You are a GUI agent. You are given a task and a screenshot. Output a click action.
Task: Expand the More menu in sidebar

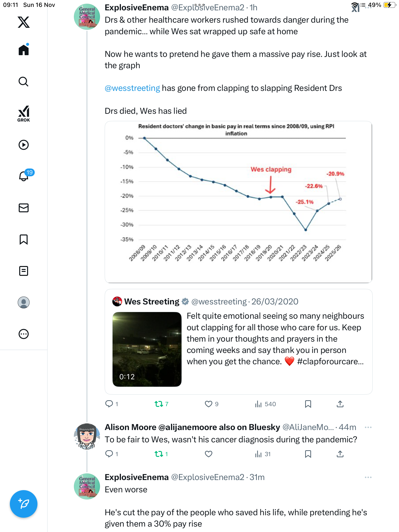(x=24, y=334)
